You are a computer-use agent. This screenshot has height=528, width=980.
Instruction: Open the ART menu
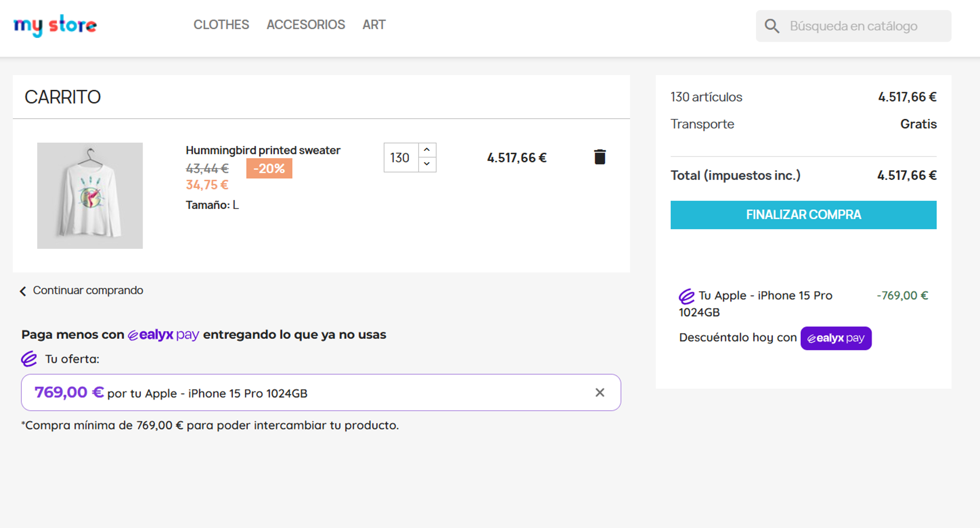[x=374, y=25]
